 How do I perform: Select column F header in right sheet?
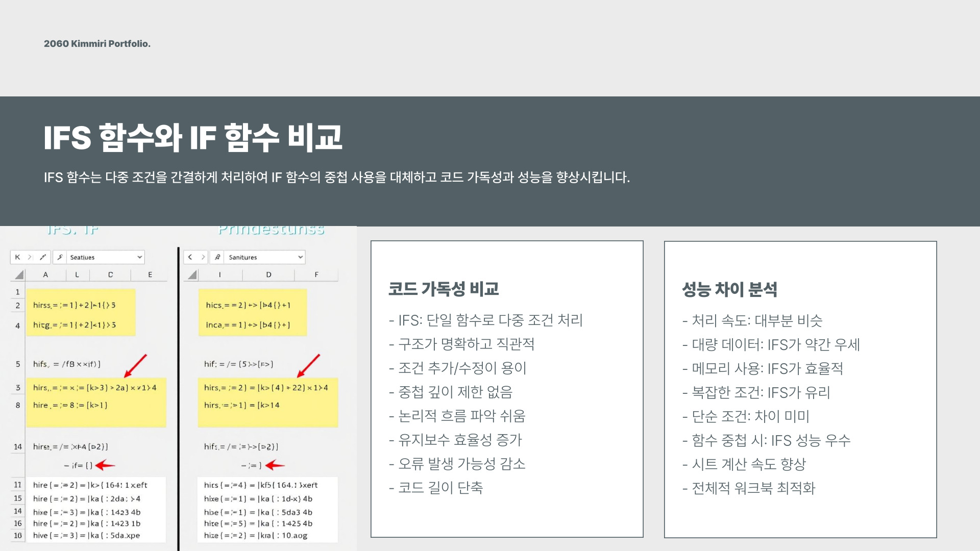coord(316,274)
